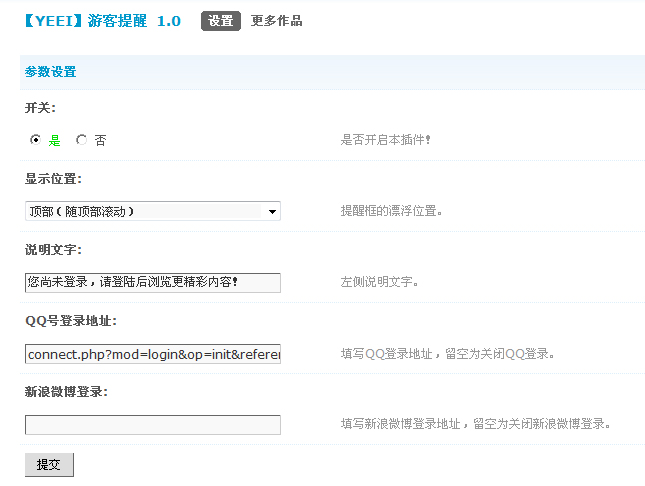Click the 【YEEI】游客提醒 1.0 title

click(x=102, y=21)
